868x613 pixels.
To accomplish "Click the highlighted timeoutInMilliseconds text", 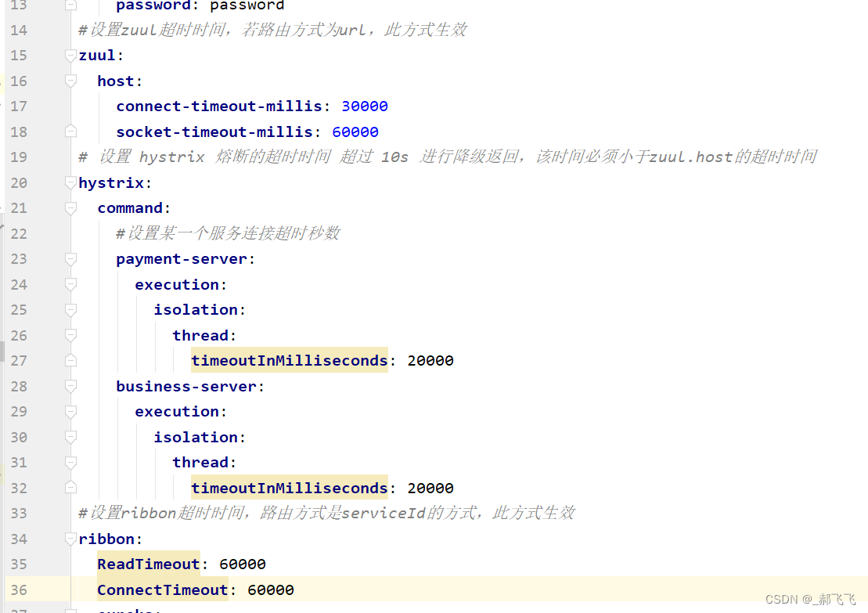I will (289, 360).
